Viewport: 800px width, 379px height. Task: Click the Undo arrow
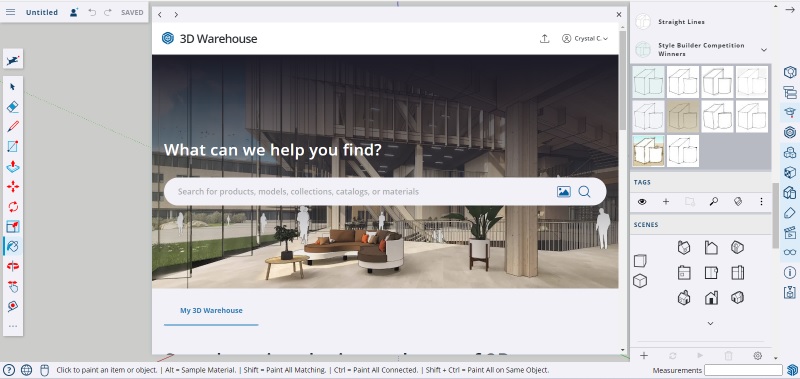coord(92,12)
